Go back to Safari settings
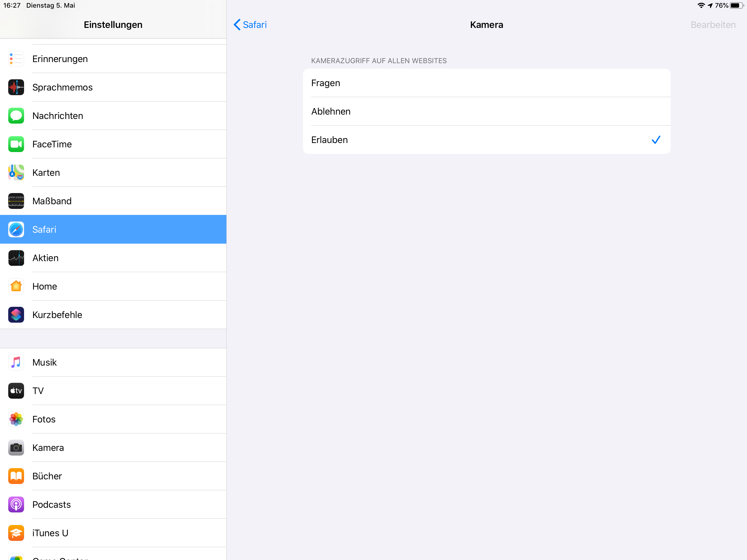The width and height of the screenshot is (747, 560). point(250,25)
